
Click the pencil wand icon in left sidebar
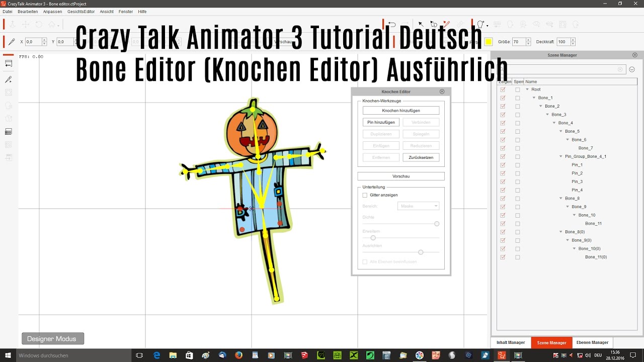[8, 79]
